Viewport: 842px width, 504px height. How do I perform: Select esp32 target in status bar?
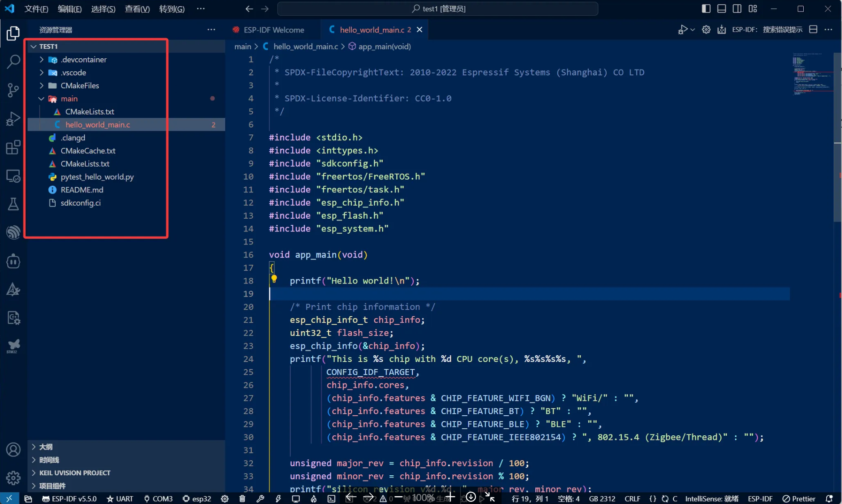click(197, 499)
